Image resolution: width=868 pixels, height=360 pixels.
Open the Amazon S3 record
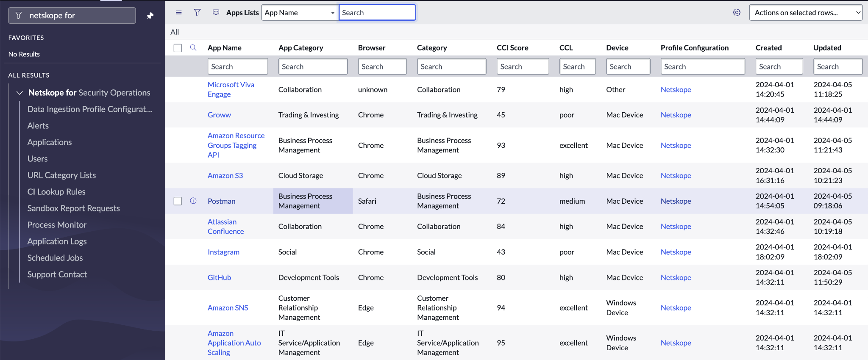225,175
